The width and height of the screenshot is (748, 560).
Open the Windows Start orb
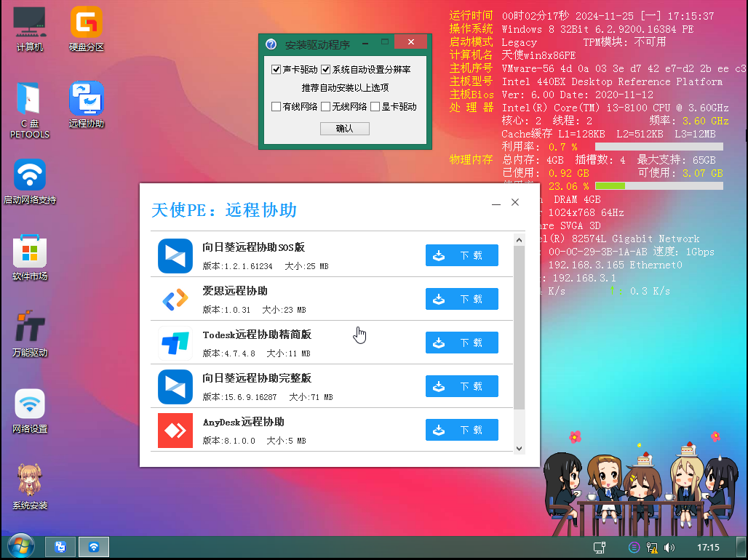pyautogui.click(x=21, y=547)
